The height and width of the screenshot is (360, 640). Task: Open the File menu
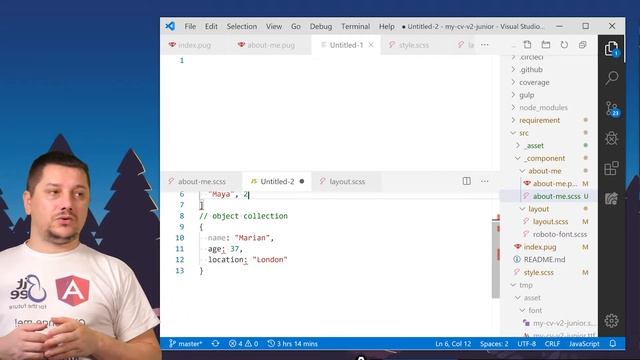point(190,26)
